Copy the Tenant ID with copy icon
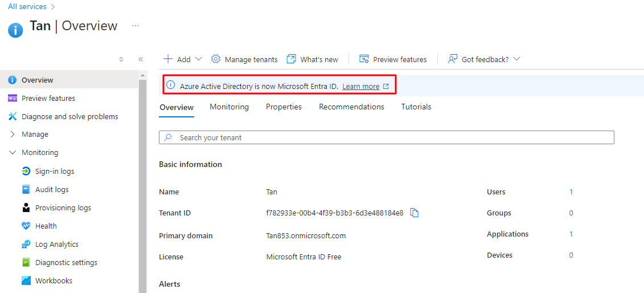The height and width of the screenshot is (293, 644). (415, 213)
